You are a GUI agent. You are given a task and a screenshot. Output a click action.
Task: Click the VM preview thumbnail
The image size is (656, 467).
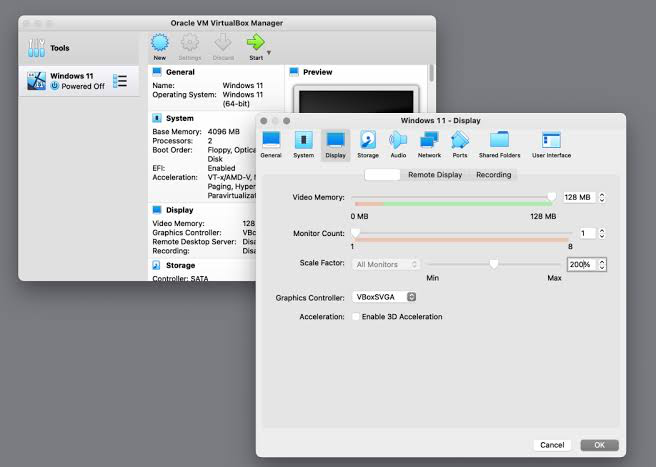coord(356,100)
